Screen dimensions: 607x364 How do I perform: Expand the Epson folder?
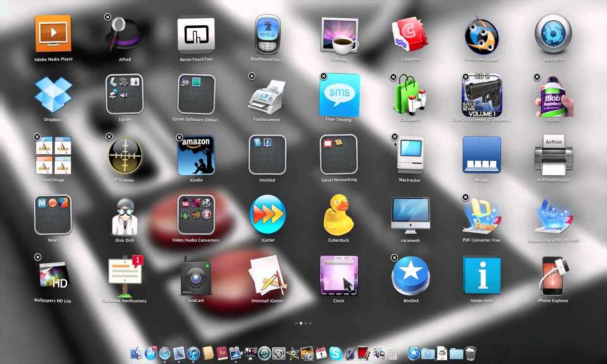124,95
